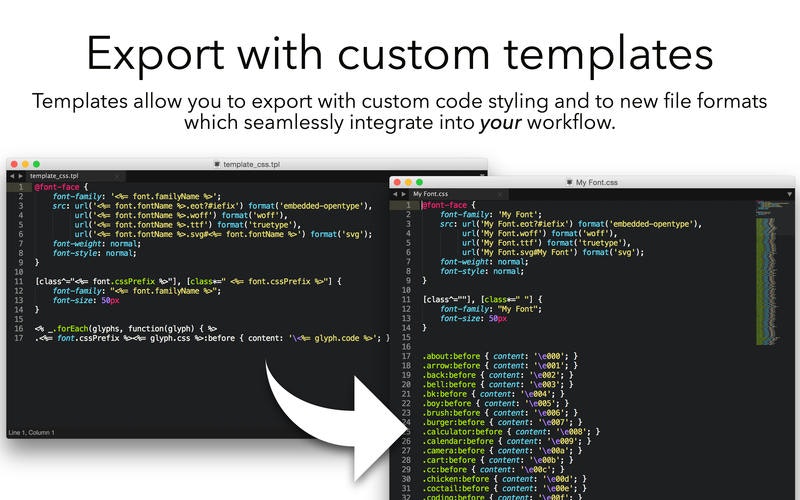
Task: Click '@font-face {' line in My Font.css window
Action: pos(448,205)
